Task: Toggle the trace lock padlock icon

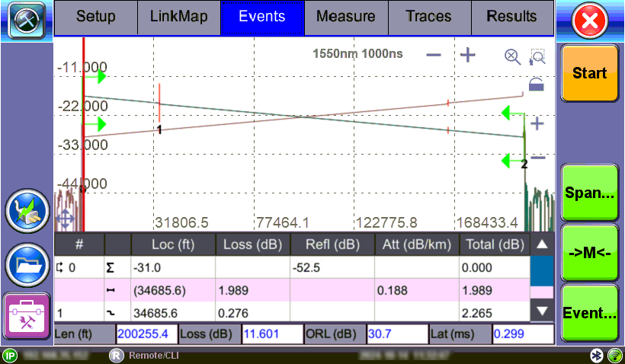Action: coord(537,85)
